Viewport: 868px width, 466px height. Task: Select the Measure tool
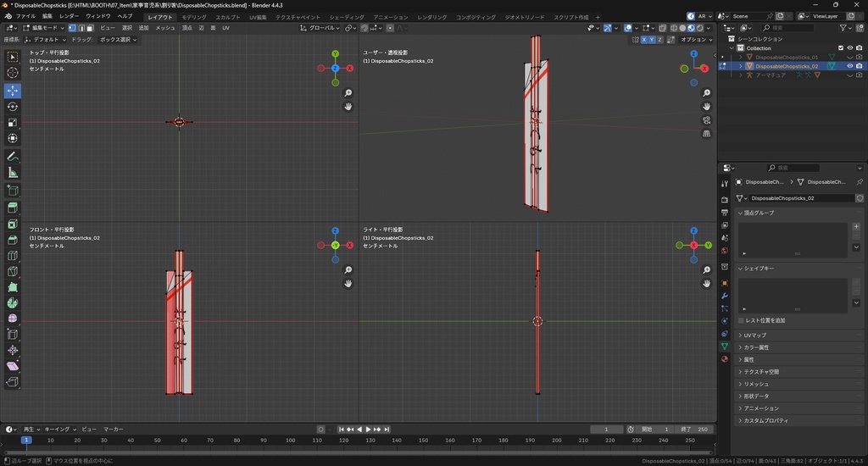coord(12,173)
